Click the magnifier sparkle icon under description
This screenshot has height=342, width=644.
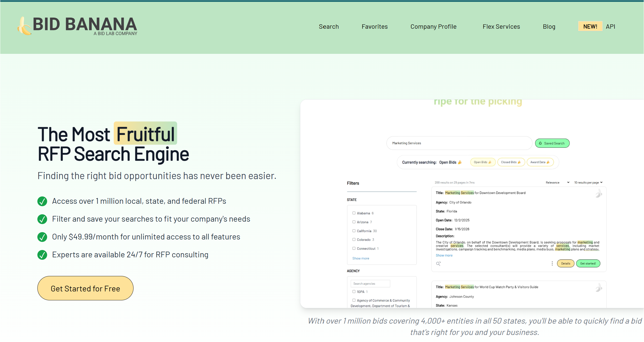click(438, 264)
